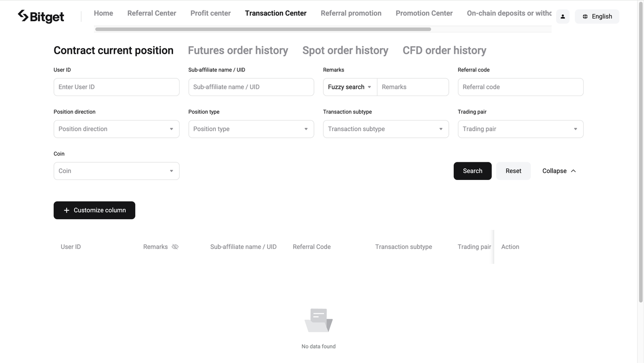Open the Promotion Center page

point(424,13)
